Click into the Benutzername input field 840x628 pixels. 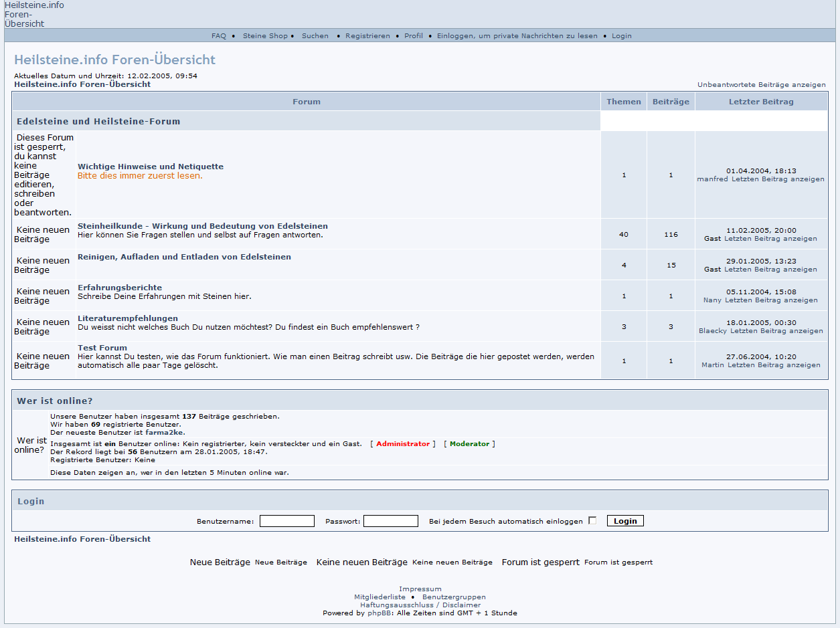pyautogui.click(x=286, y=521)
